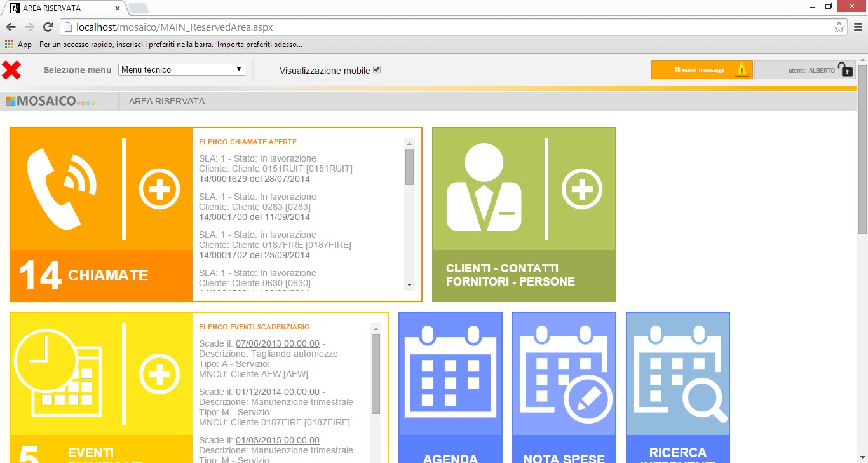Add new call with plus icon in Chiamate tile
Viewport: 868px width, 463px height.
pos(159,188)
